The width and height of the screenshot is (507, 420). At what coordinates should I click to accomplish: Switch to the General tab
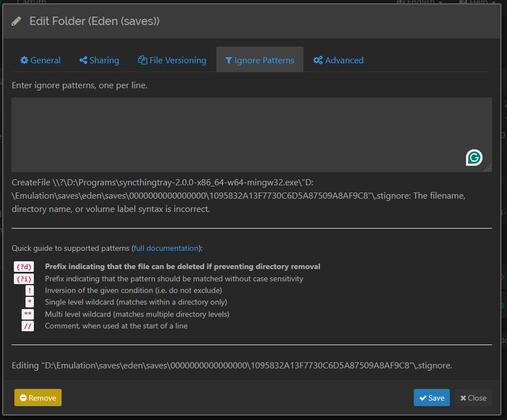tap(40, 60)
